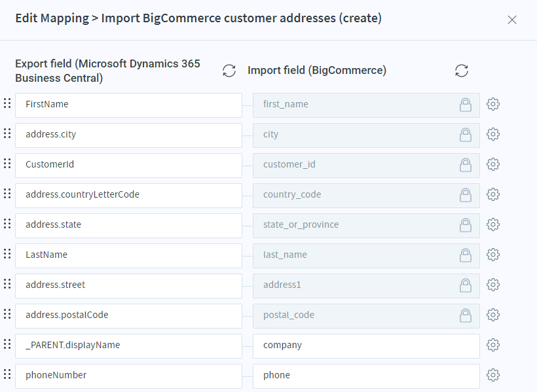The height and width of the screenshot is (392, 537).
Task: Click the locked last_name import field
Action: (366, 256)
